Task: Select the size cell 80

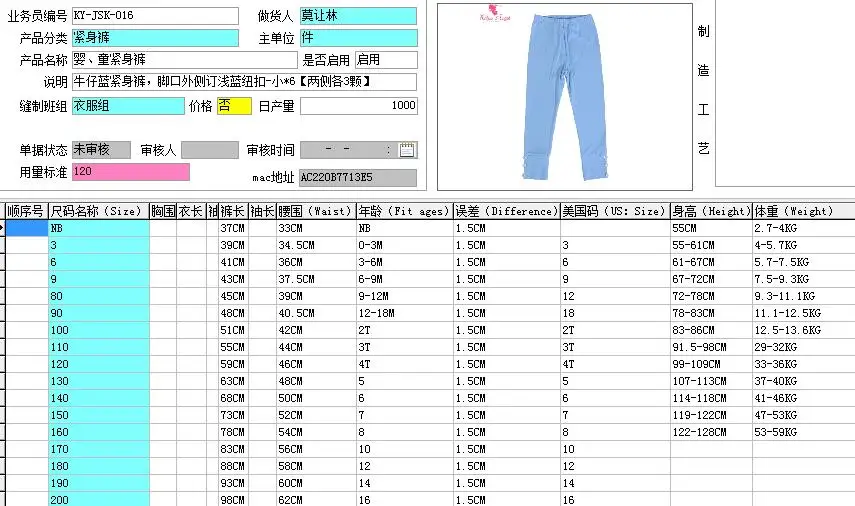Action: pos(99,296)
